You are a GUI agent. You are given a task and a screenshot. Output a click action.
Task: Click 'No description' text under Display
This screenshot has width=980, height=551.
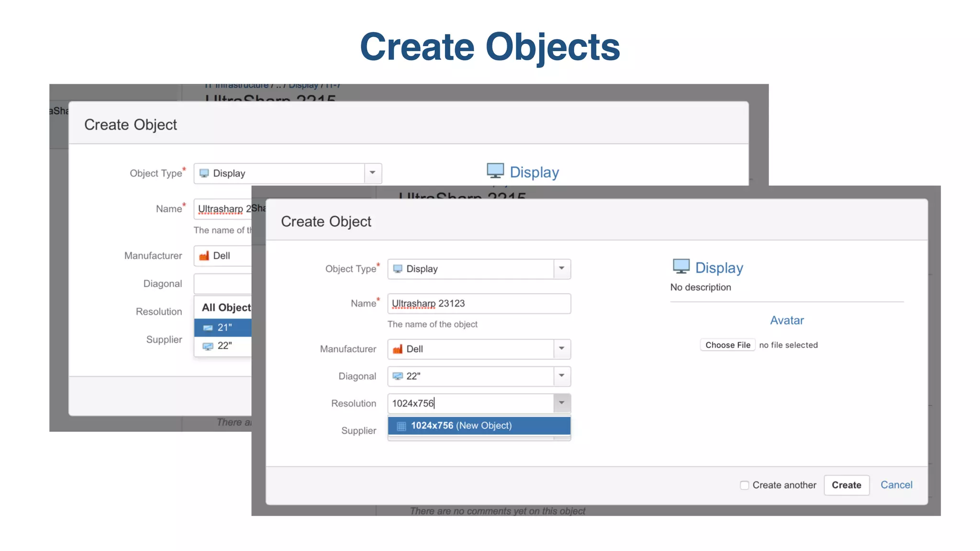701,287
